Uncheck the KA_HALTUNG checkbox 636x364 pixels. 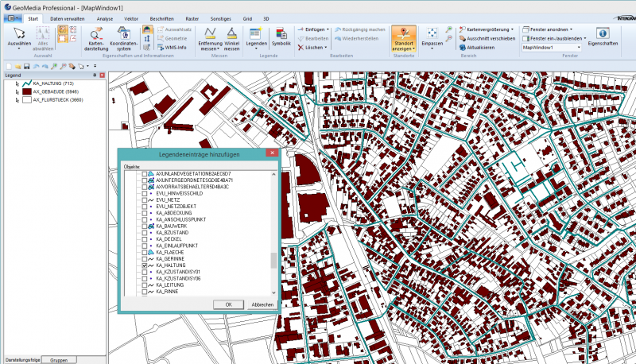tap(144, 265)
